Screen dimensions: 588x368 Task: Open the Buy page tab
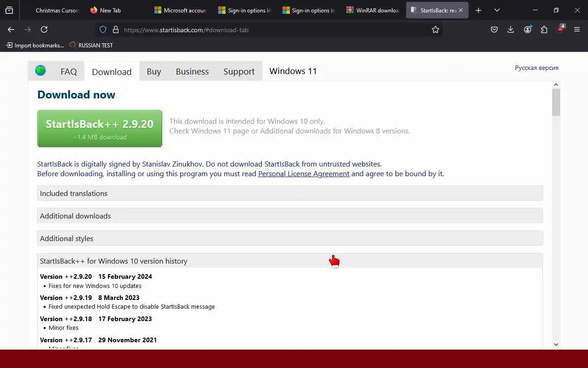154,71
